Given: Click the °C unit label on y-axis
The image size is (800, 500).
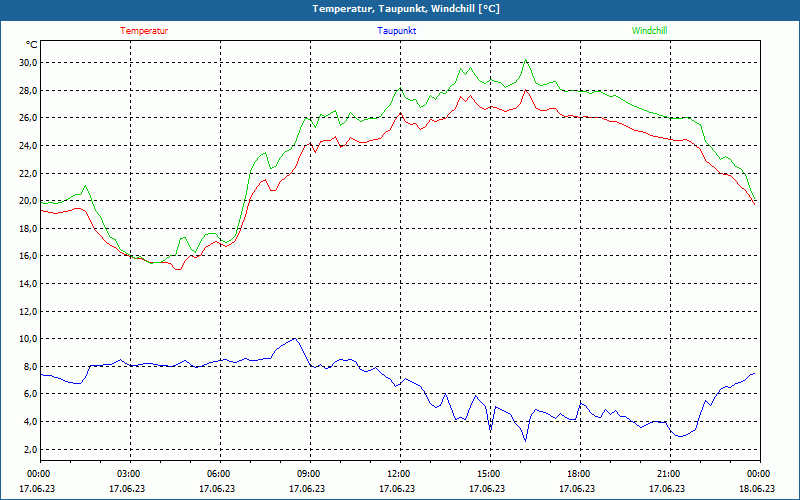Looking at the screenshot, I should tap(32, 45).
